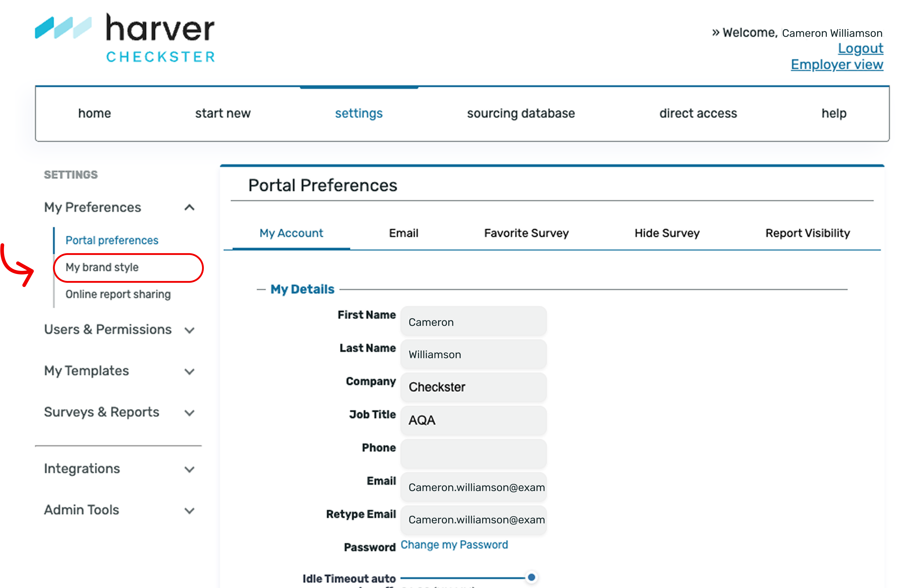Open the direct access section
Screen dimensions: 913x588
[698, 113]
